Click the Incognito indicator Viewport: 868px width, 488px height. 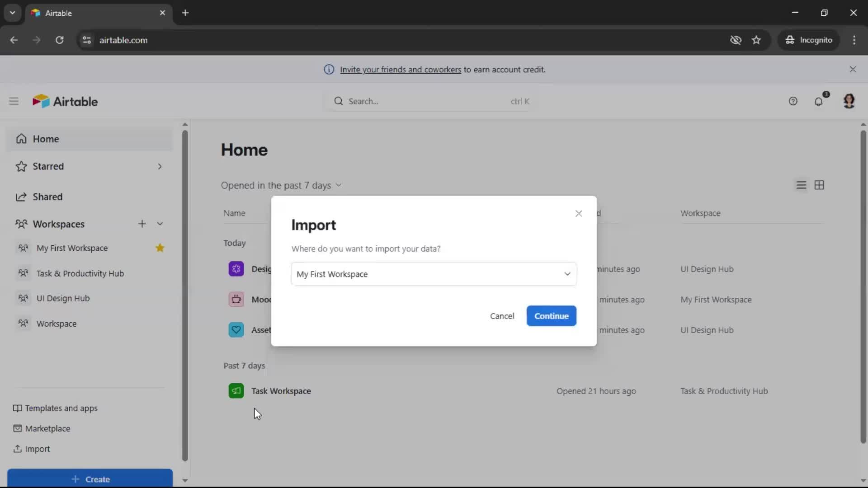809,40
